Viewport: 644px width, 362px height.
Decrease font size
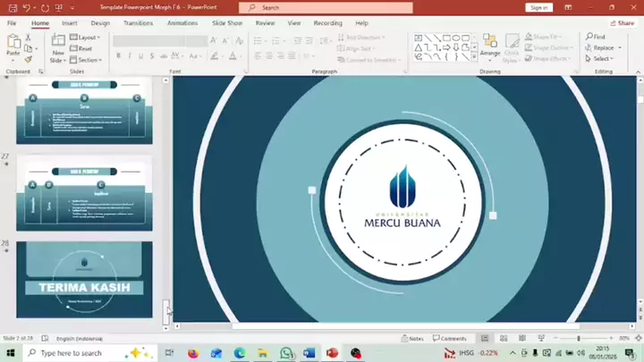[225, 40]
